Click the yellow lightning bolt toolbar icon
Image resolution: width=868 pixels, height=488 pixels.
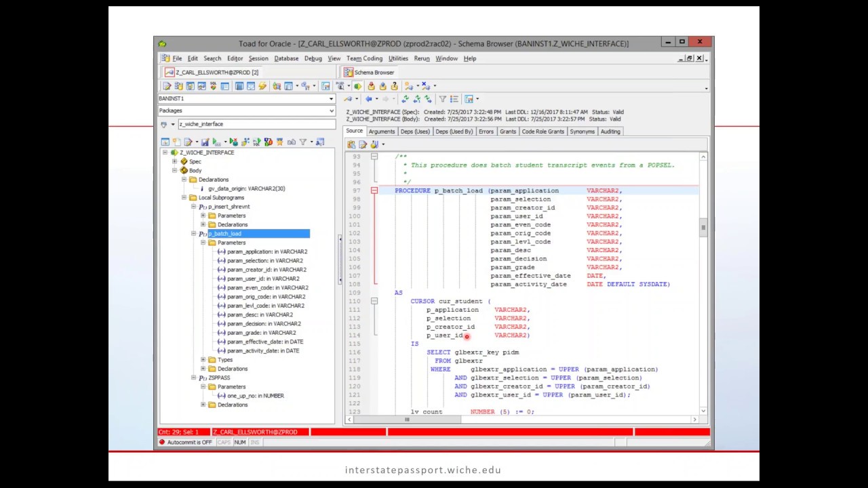click(x=262, y=86)
